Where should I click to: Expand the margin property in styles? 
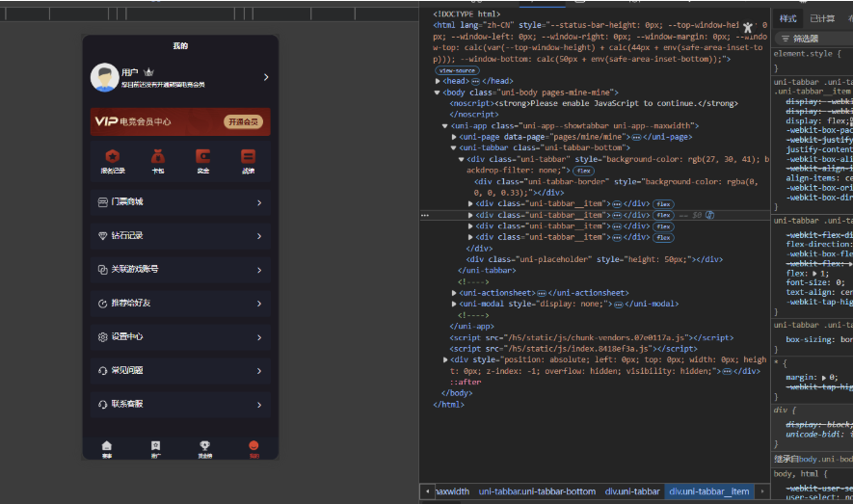824,378
